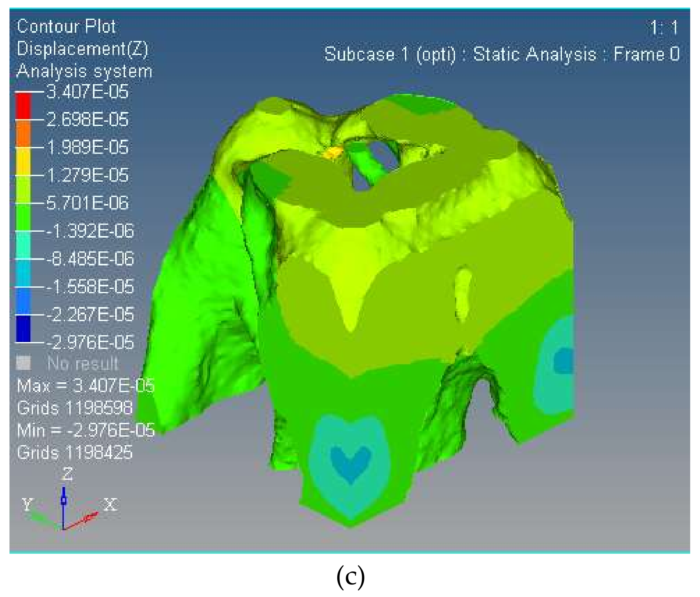The image size is (700, 597).
Task: Click the Min = -2.976E-05 annotation
Action: pos(86,430)
